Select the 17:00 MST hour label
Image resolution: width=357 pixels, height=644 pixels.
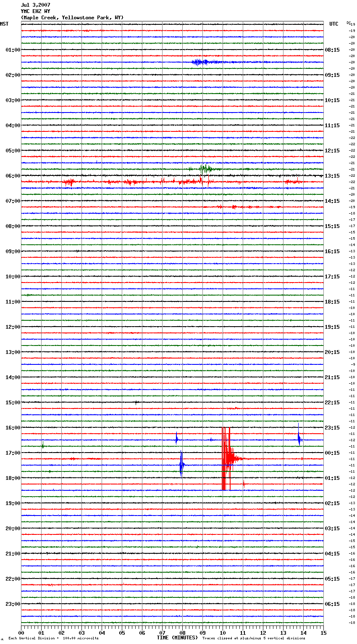pos(13,453)
